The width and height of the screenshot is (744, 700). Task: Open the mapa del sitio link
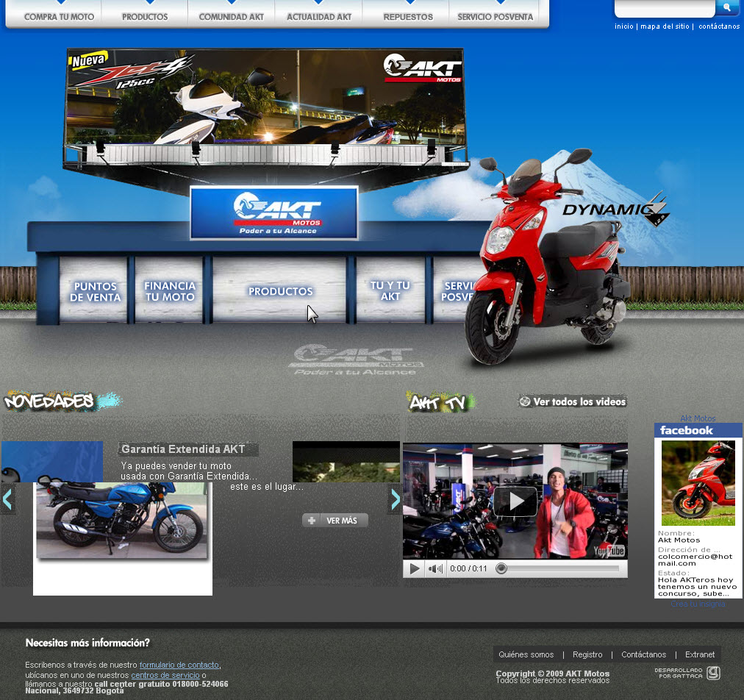pyautogui.click(x=665, y=26)
